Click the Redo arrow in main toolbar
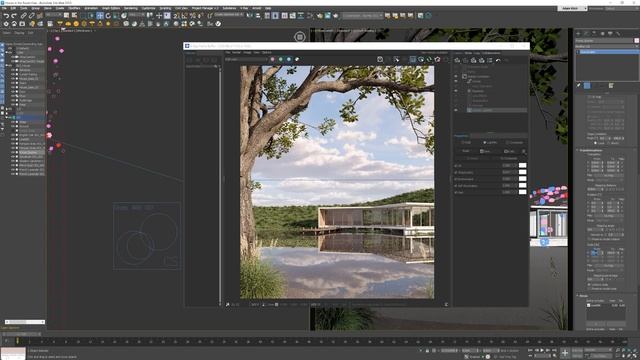This screenshot has height=360, width=640. [13, 16]
